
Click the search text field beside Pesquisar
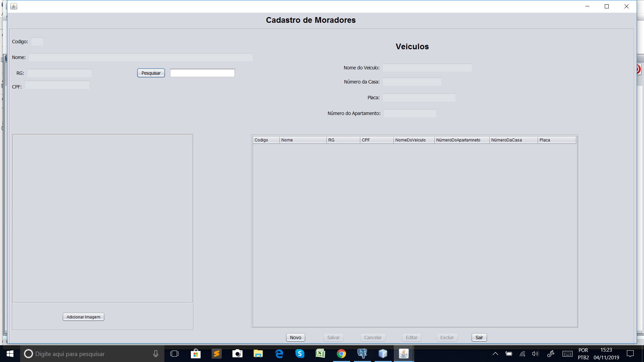click(x=202, y=73)
